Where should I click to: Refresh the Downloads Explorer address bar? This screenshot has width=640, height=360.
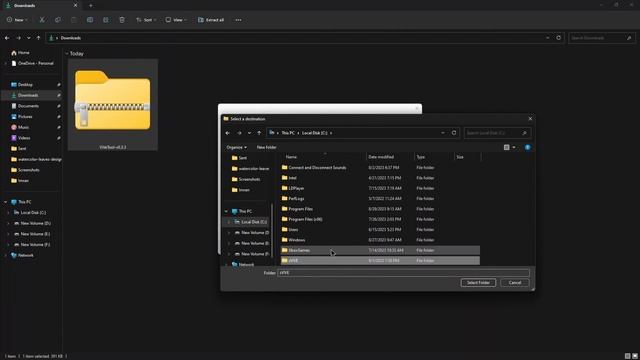coord(558,38)
